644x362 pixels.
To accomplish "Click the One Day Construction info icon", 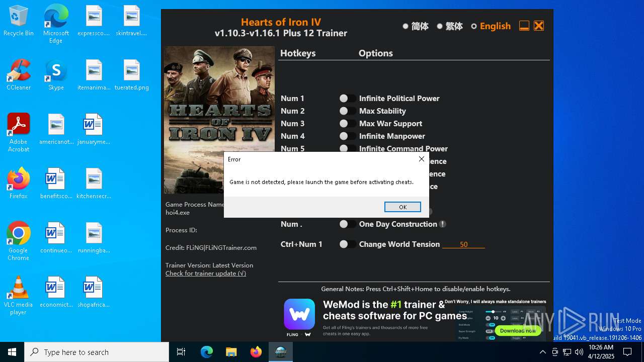I will pyautogui.click(x=443, y=224).
